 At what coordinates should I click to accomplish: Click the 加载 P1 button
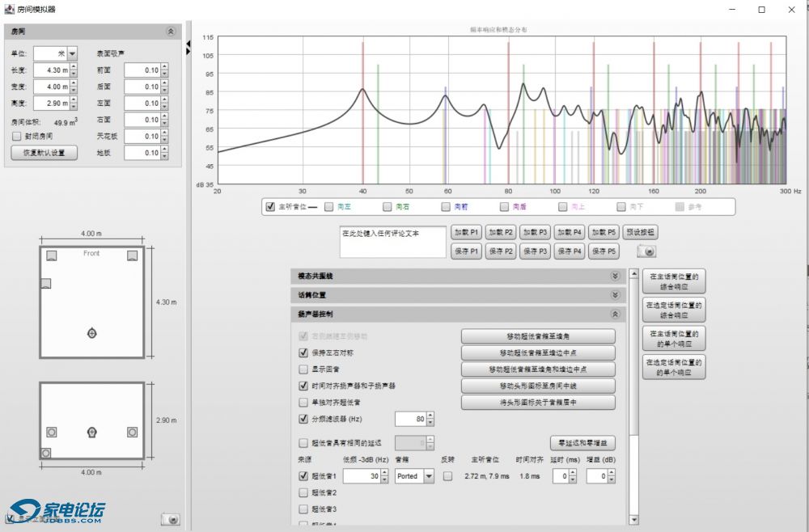(x=467, y=233)
